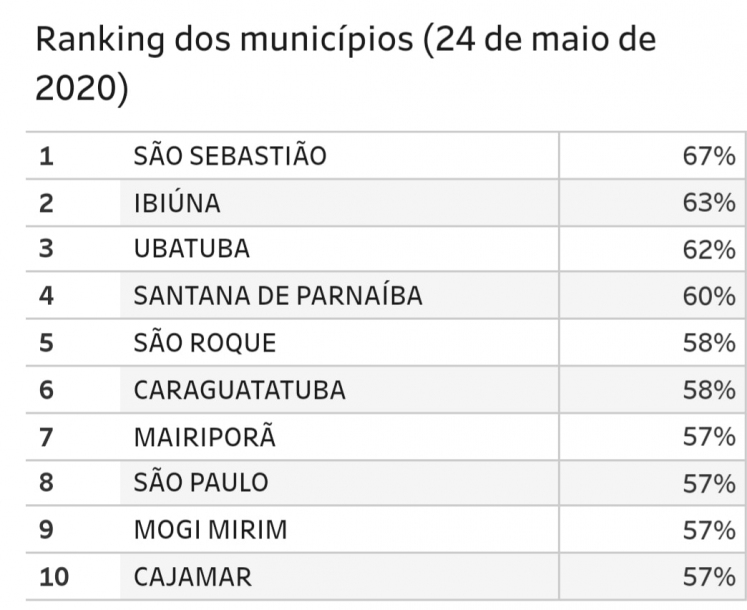The image size is (747, 610).
Task: Click the 60% percentage cell
Action: [709, 296]
